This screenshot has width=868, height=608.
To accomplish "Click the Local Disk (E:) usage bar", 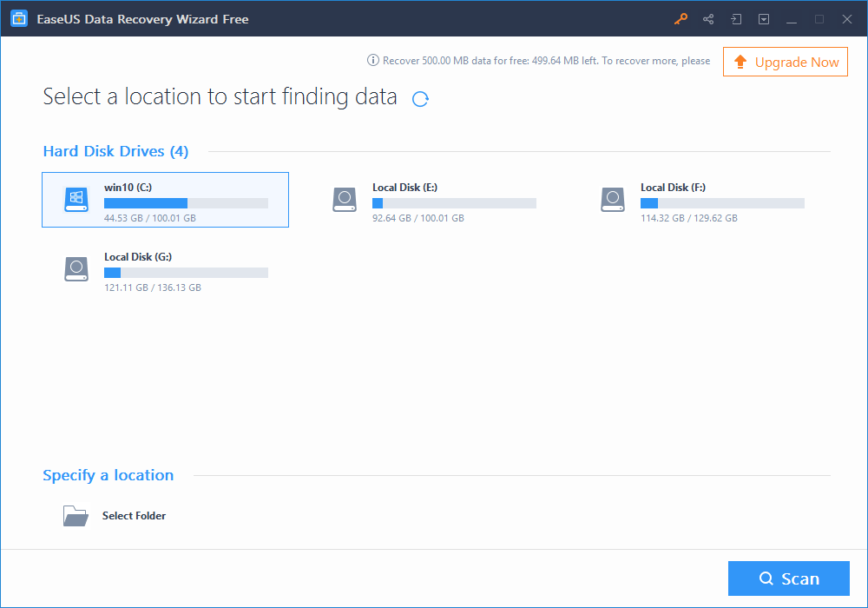I will tap(454, 203).
